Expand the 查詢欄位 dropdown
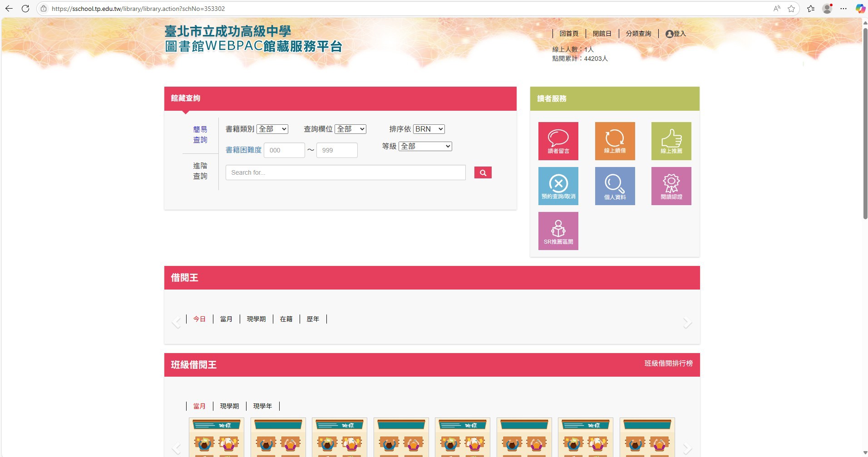Viewport: 868px width, 457px height. [350, 129]
